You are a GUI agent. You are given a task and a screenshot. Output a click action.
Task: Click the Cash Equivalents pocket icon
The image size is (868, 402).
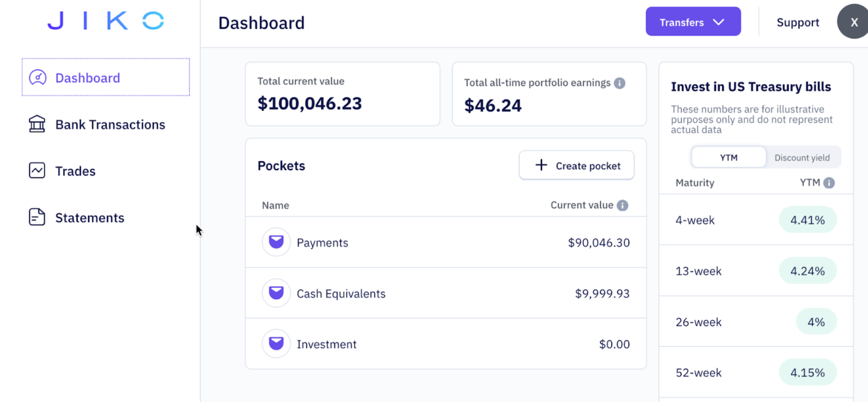[x=276, y=293]
